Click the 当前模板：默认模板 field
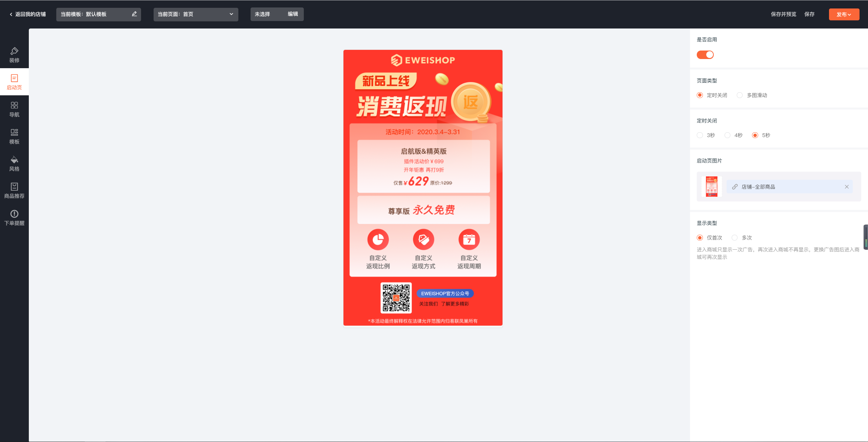 coord(98,14)
